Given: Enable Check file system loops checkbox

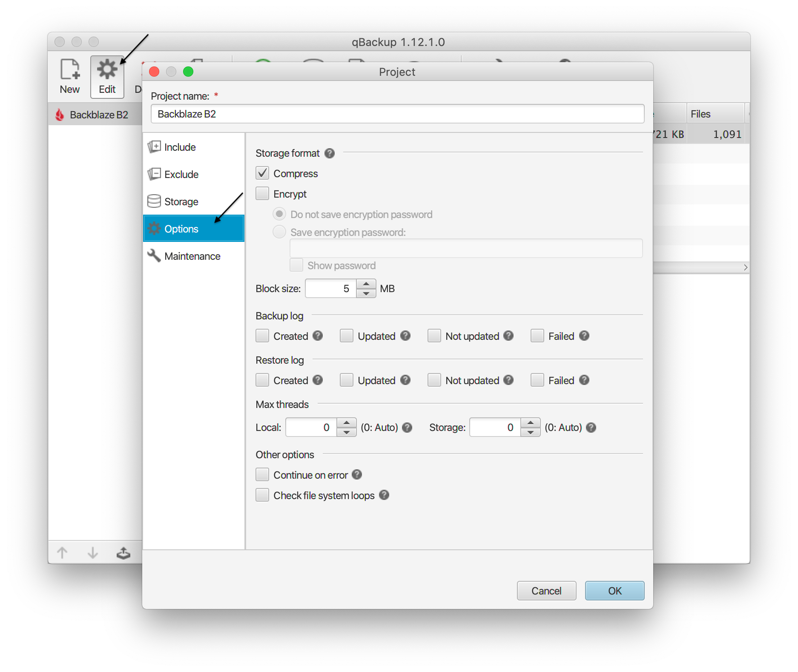Looking at the screenshot, I should click(x=262, y=495).
